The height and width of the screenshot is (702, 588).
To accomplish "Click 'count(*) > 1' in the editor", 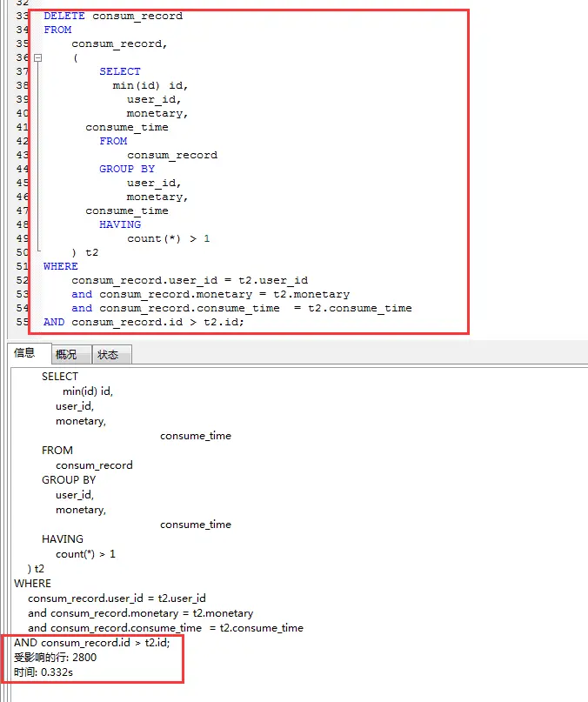I will [169, 238].
